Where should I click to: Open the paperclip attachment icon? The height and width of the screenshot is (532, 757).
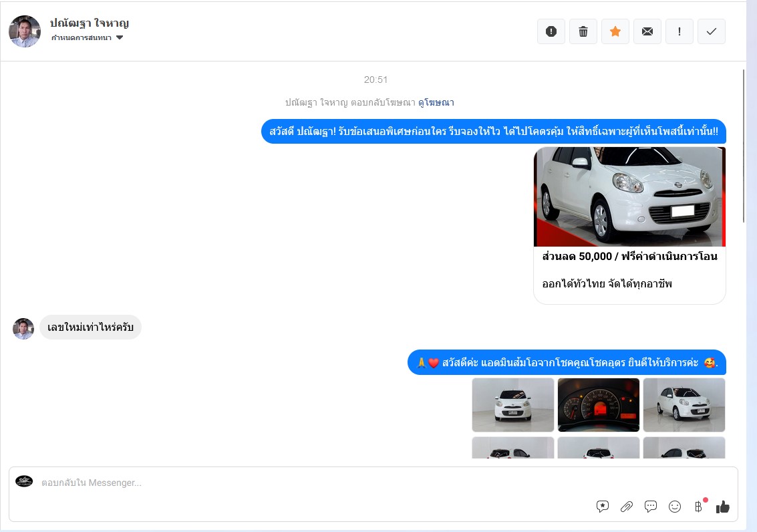[627, 507]
